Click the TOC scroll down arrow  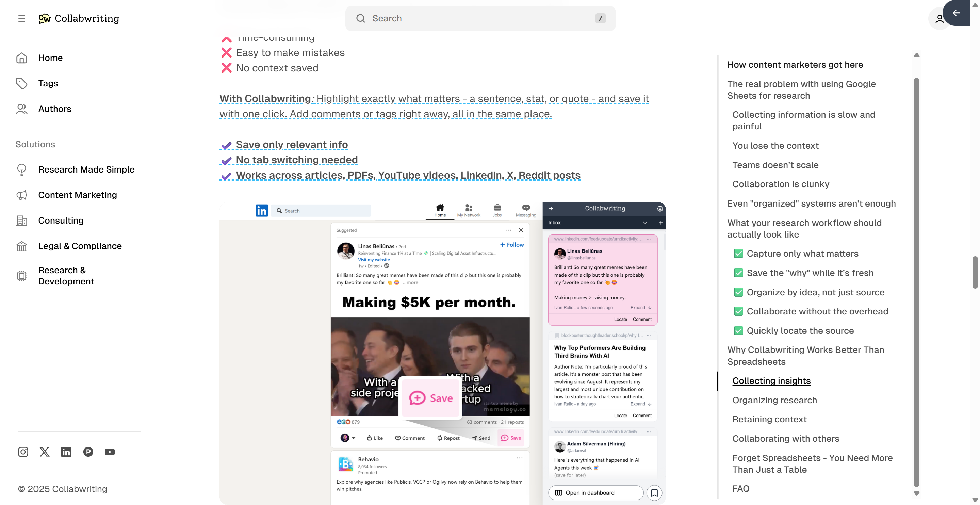(x=916, y=493)
